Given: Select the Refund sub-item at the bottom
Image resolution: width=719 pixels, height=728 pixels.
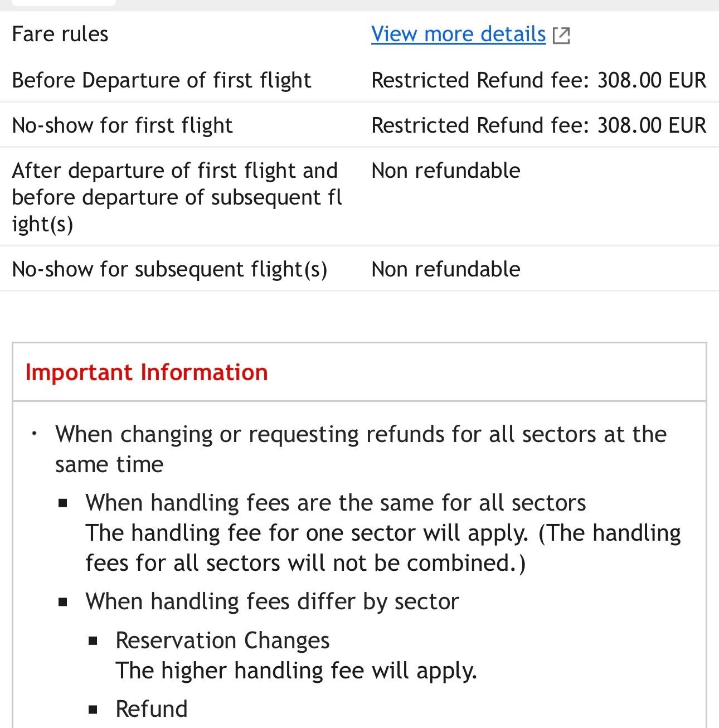Looking at the screenshot, I should [x=152, y=709].
